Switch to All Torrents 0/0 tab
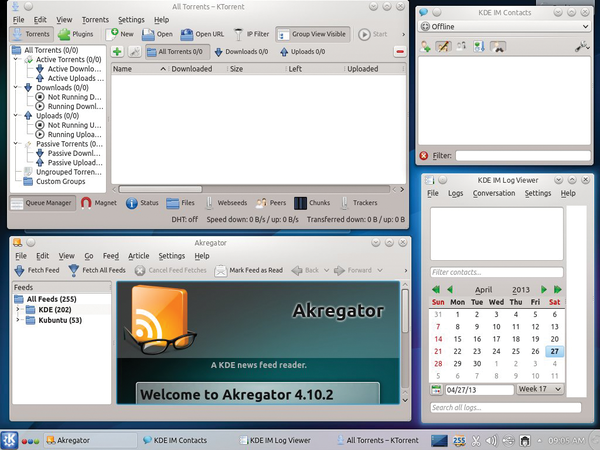The image size is (600, 450). 178,52
